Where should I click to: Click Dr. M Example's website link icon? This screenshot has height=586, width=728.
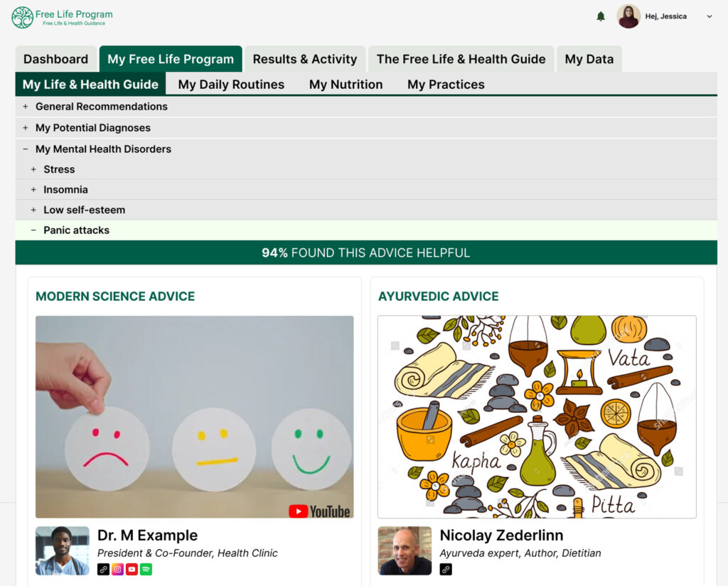tap(104, 569)
